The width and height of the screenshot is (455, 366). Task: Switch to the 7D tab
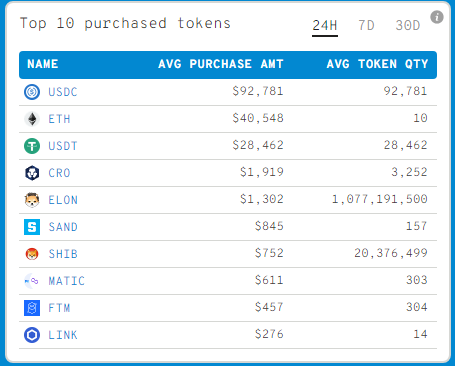pos(366,25)
